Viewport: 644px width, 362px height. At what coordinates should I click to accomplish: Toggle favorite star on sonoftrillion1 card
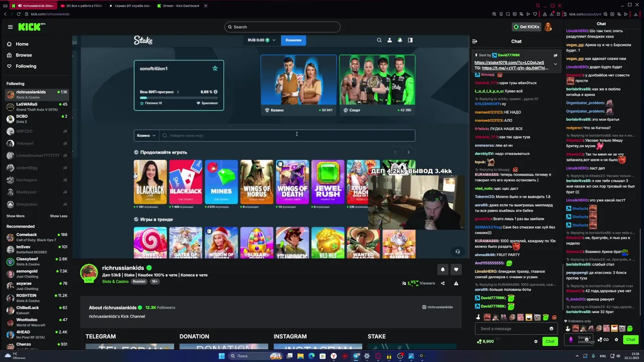point(215,68)
